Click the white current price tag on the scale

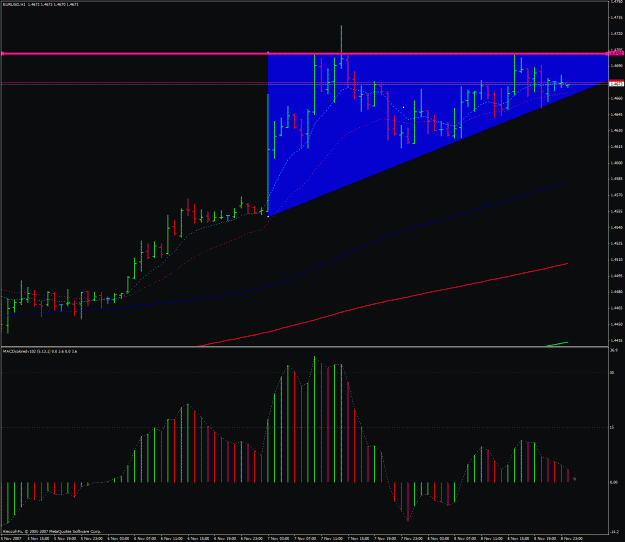click(x=617, y=84)
